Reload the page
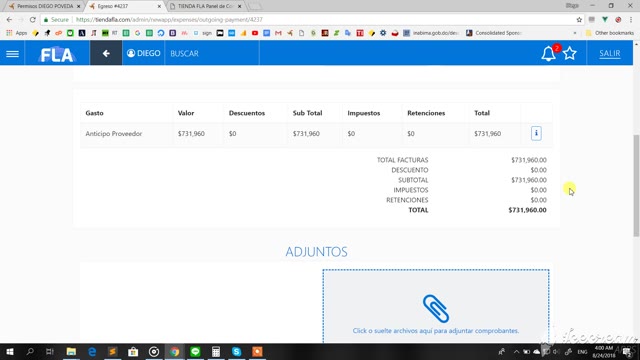Image resolution: width=640 pixels, height=360 pixels. tap(33, 20)
